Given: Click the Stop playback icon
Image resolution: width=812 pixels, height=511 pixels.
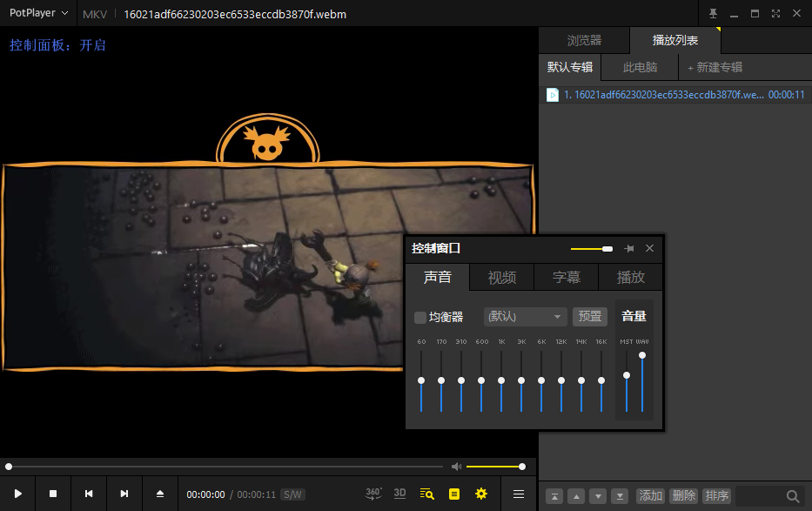Looking at the screenshot, I should (53, 494).
